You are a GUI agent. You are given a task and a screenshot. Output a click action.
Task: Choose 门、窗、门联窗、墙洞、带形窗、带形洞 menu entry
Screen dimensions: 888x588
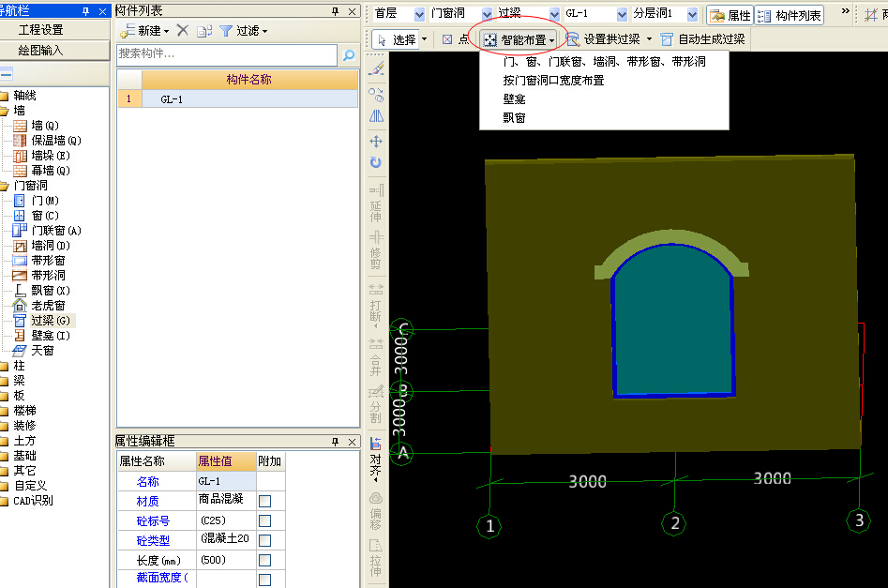tap(604, 62)
